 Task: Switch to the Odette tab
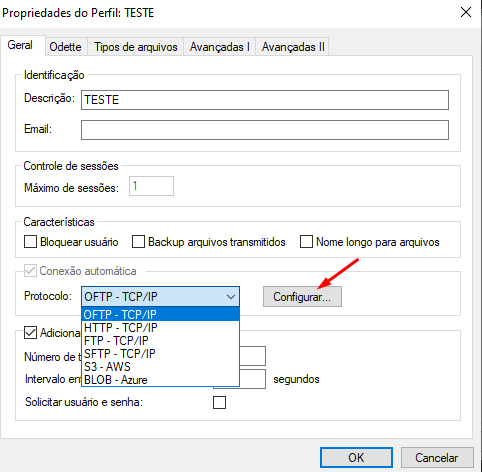click(x=65, y=47)
